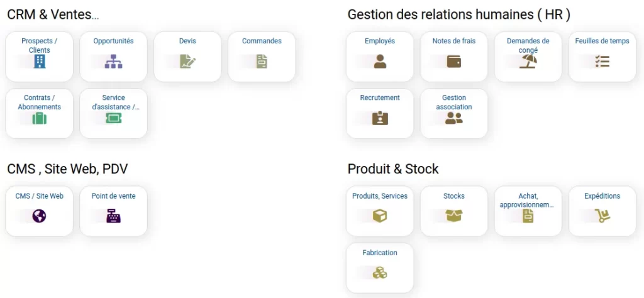Open the Achat, approvisionnement link
The width and height of the screenshot is (644, 298).
click(x=528, y=200)
